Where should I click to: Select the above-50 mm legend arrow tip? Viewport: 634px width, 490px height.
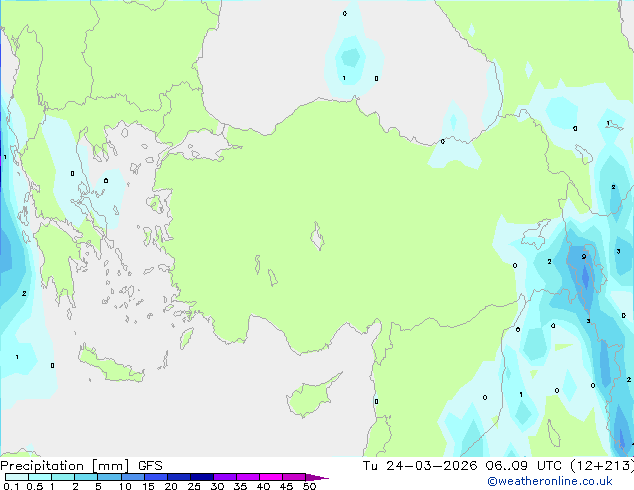(x=317, y=477)
